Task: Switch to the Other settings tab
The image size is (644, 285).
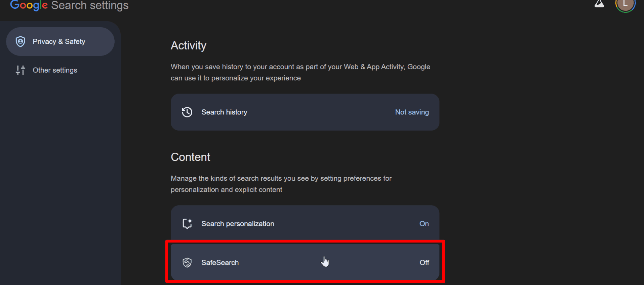Action: pos(55,70)
